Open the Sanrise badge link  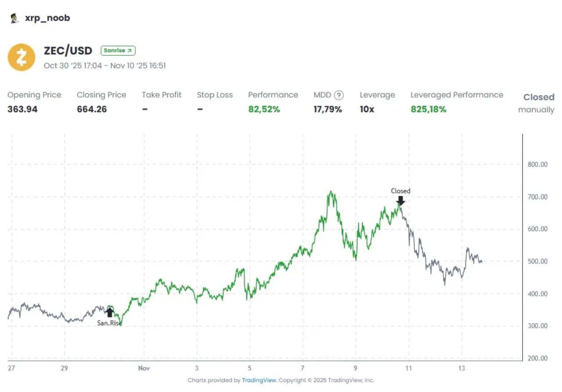tap(118, 50)
